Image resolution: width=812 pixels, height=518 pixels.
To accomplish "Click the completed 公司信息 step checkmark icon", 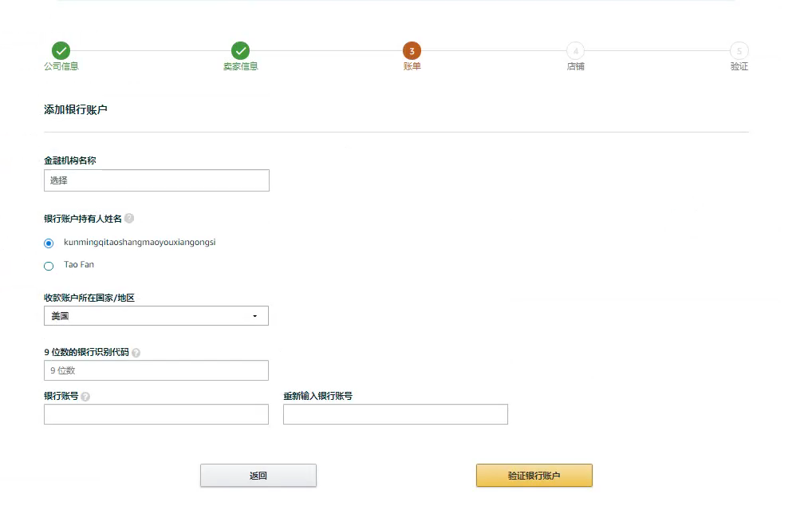I will (x=61, y=50).
